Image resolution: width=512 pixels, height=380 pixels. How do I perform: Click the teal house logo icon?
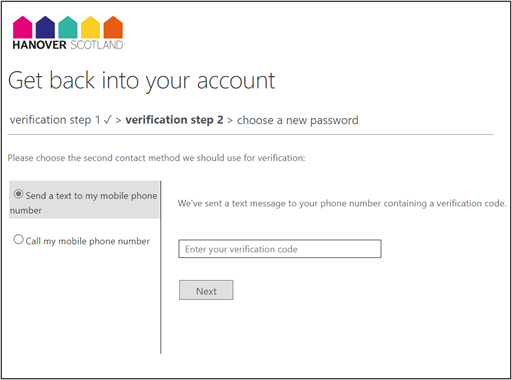pyautogui.click(x=68, y=27)
